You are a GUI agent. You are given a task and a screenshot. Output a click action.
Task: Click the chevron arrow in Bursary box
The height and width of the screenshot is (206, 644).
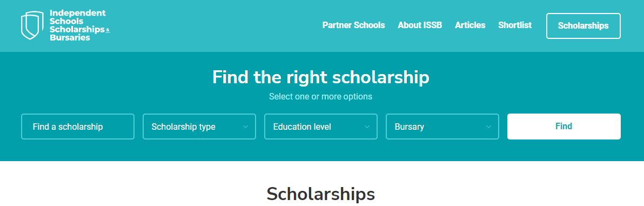pos(489,127)
